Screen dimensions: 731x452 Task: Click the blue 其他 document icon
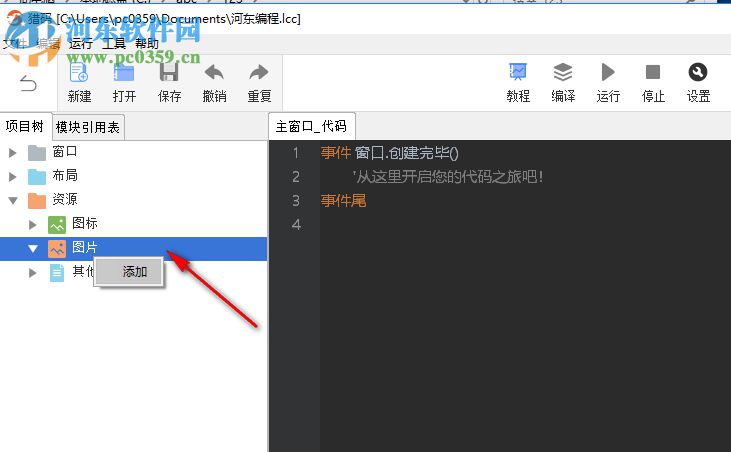[x=57, y=273]
